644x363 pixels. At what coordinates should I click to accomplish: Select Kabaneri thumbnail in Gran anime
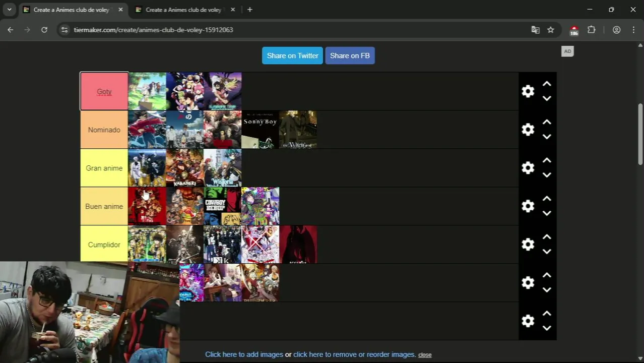[x=184, y=168]
